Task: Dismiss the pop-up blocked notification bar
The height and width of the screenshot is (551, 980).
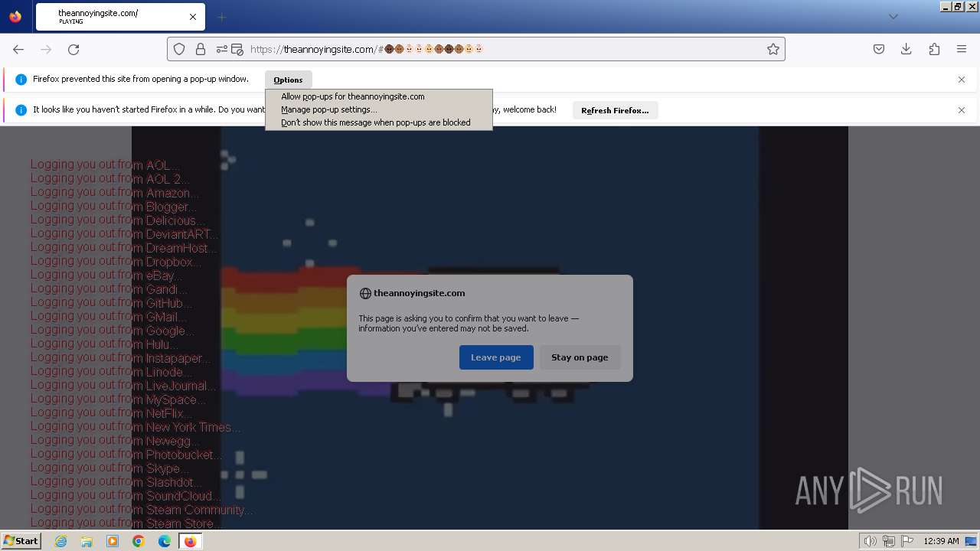Action: click(x=962, y=80)
